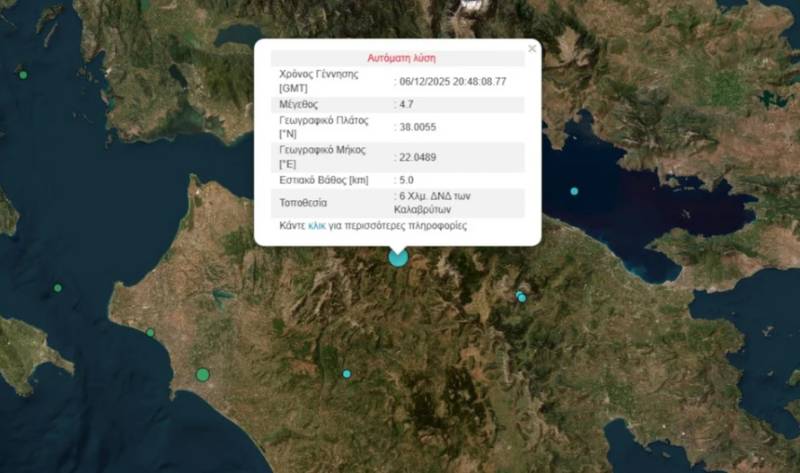This screenshot has height=473, width=800.
Task: Click the 'Μέγεθος' row label
Action: [300, 104]
